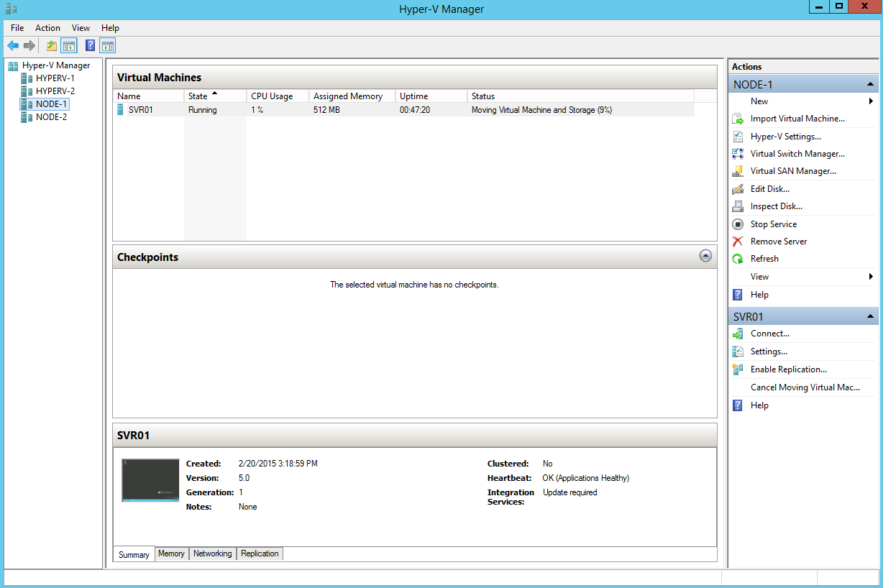Click Cancel Moving Virtual Machine action
The height and width of the screenshot is (588, 883).
pyautogui.click(x=805, y=387)
